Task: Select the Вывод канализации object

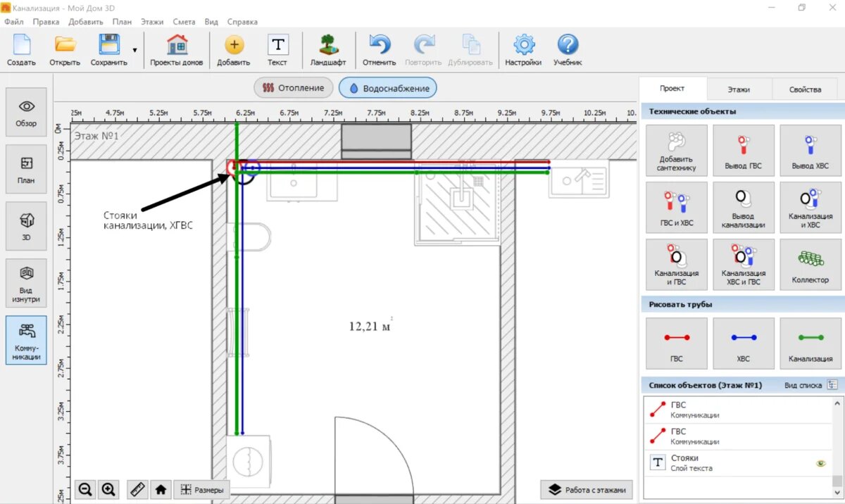Action: coord(744,208)
